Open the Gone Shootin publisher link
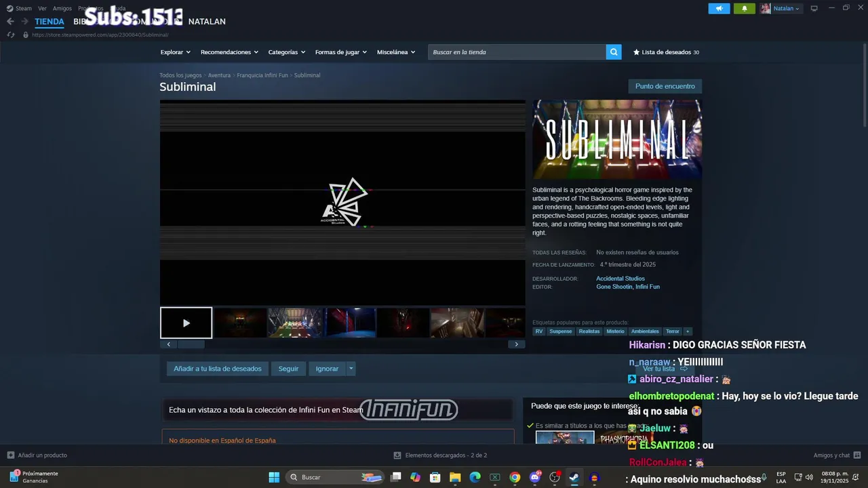The height and width of the screenshot is (488, 868). click(x=614, y=287)
